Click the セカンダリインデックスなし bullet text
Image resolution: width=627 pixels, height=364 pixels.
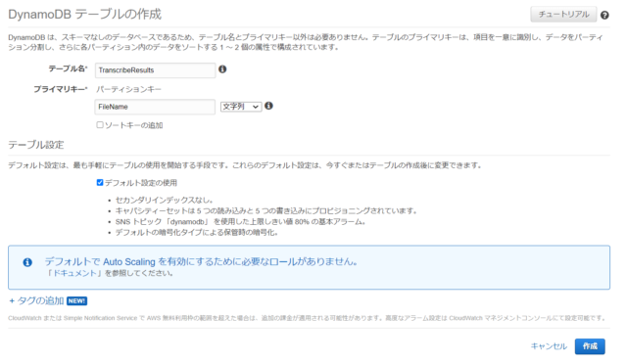(x=164, y=201)
